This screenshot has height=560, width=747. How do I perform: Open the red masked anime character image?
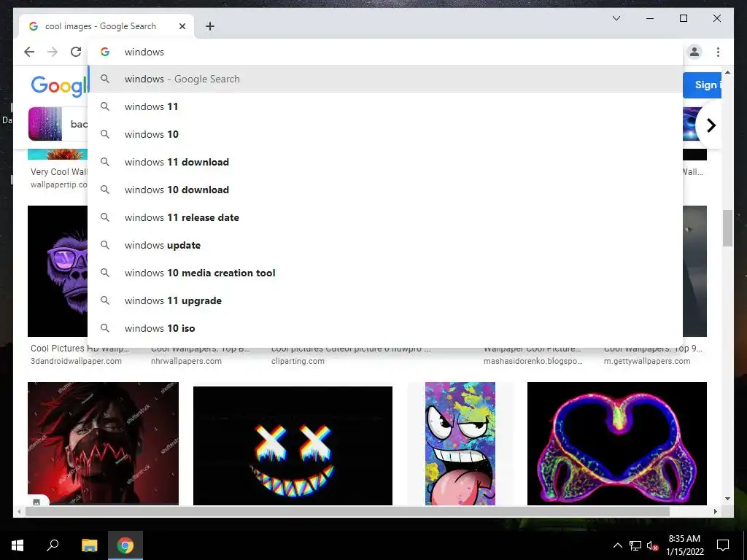(103, 443)
